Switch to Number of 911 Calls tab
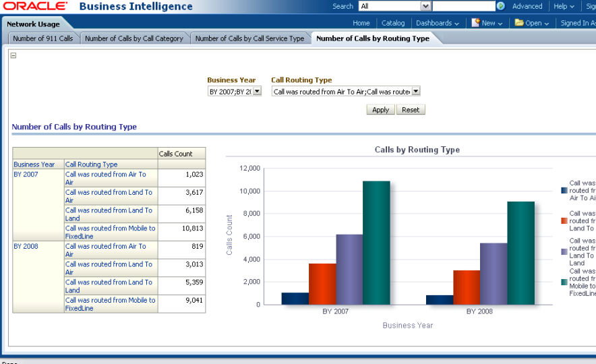Viewport: 596px width, 364px height. point(43,38)
